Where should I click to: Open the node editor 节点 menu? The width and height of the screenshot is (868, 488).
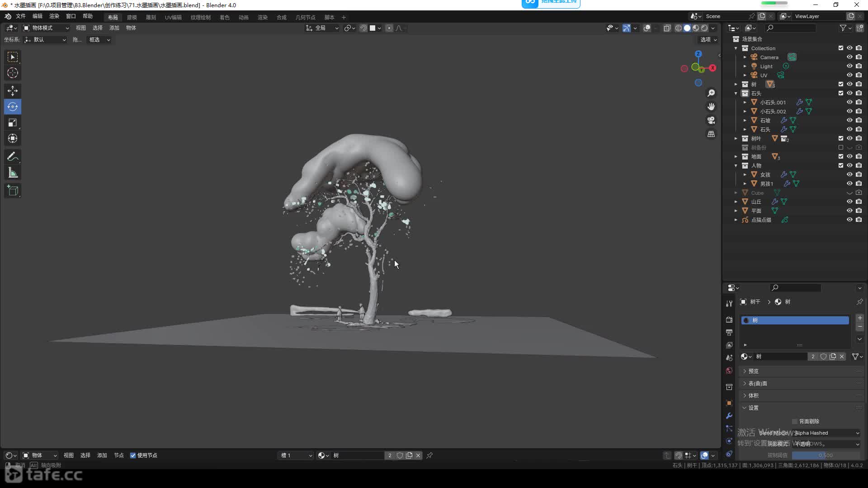click(x=119, y=455)
